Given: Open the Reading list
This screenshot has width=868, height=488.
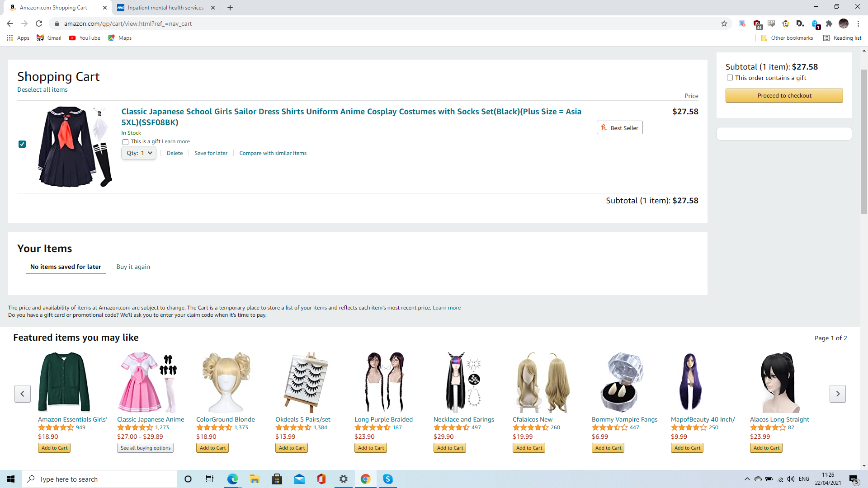Looking at the screenshot, I should pos(842,38).
